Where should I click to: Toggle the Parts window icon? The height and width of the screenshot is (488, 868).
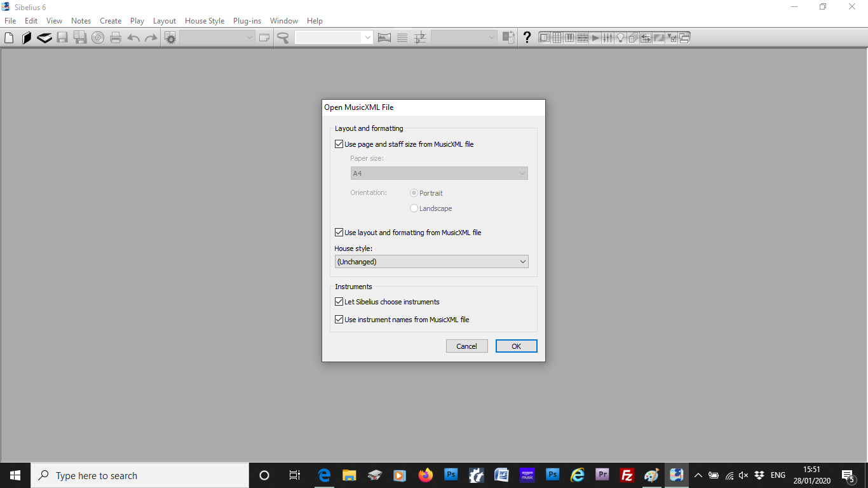pos(634,37)
